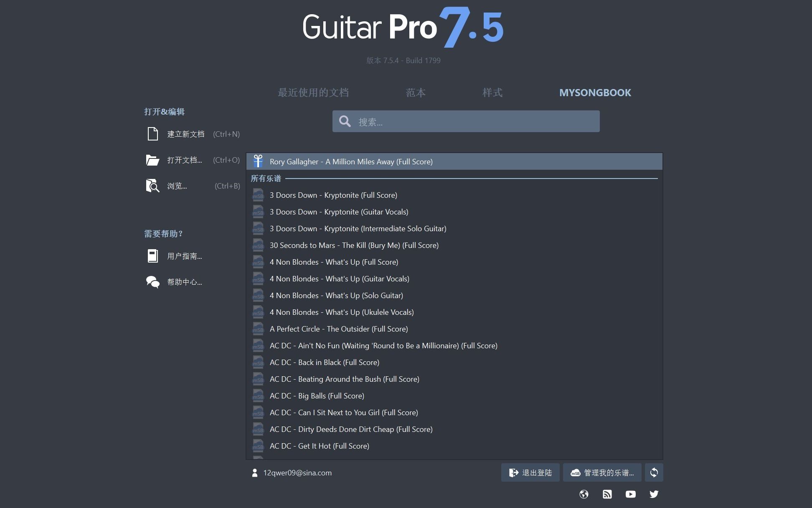Open the RSS feed icon
Image resolution: width=812 pixels, height=508 pixels.
tap(607, 494)
